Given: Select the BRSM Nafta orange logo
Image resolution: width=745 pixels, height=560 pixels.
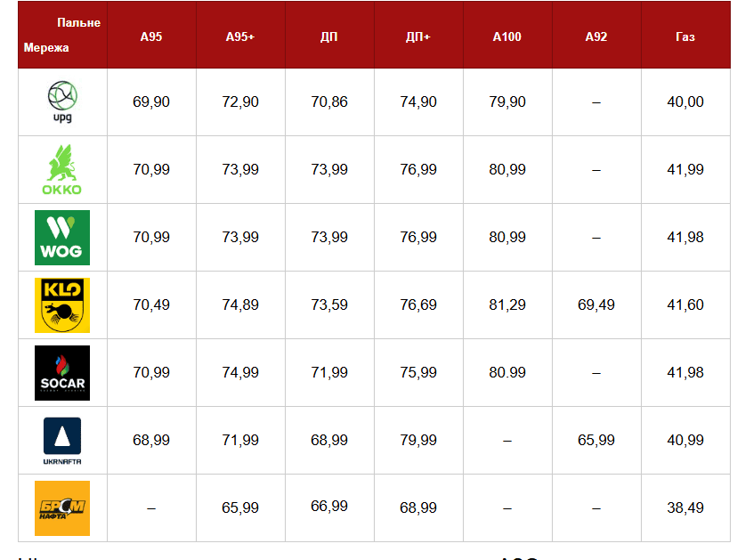Looking at the screenshot, I should pyautogui.click(x=62, y=508).
